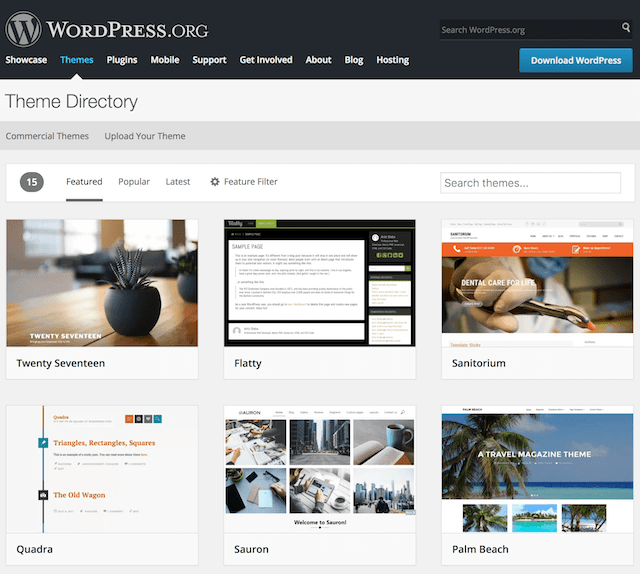The height and width of the screenshot is (574, 640).
Task: Click the WordPress.org wordmark text
Action: coord(127,30)
